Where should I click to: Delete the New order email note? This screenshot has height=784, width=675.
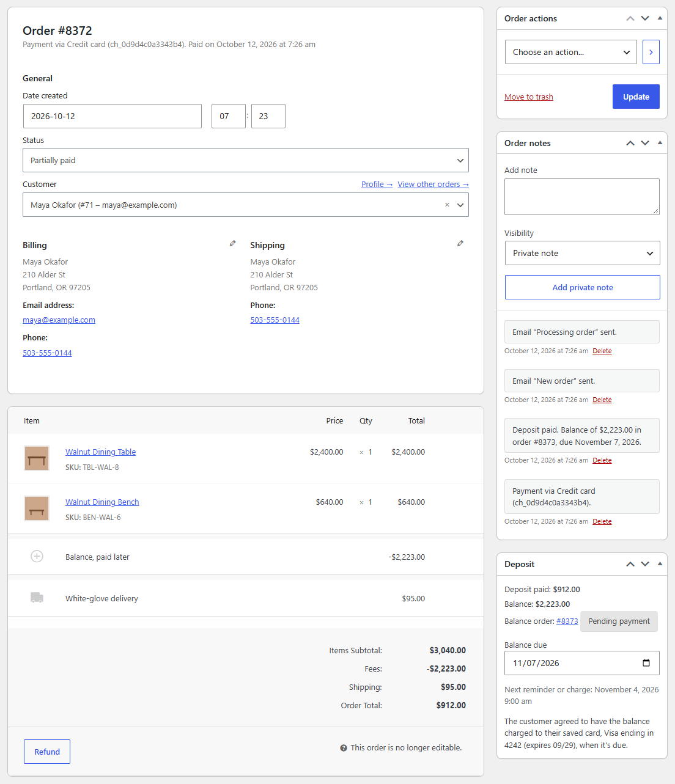(602, 400)
